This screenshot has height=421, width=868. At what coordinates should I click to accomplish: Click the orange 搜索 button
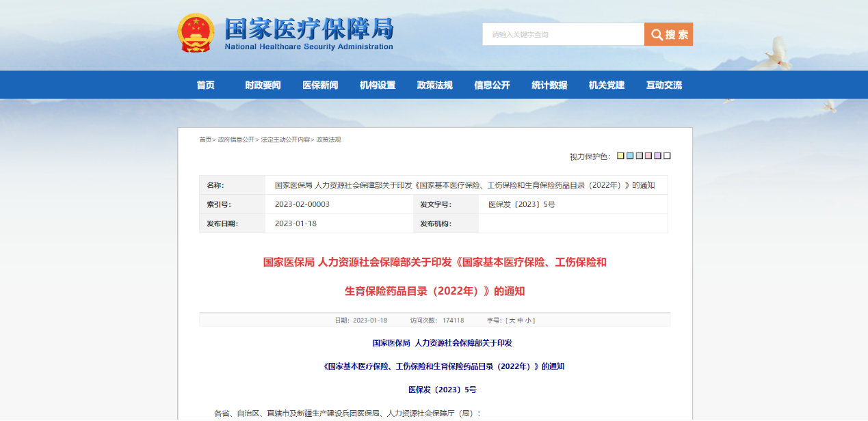tap(668, 35)
